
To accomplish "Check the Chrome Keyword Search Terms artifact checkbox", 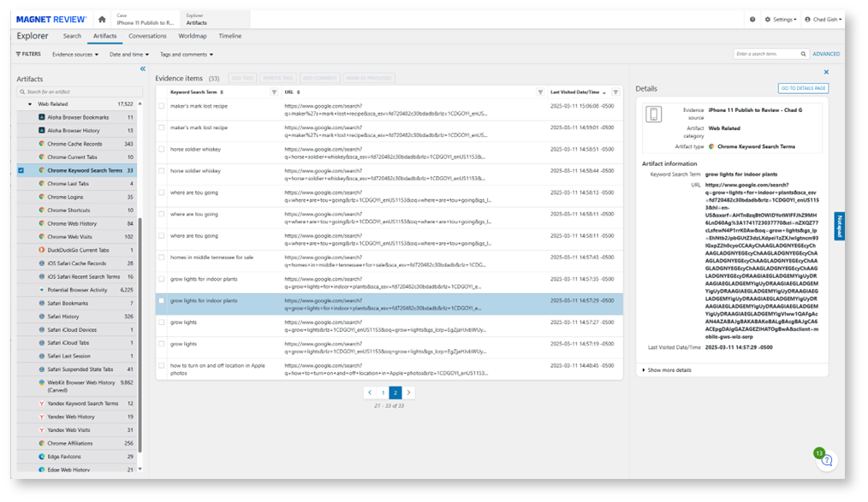I will point(21,169).
